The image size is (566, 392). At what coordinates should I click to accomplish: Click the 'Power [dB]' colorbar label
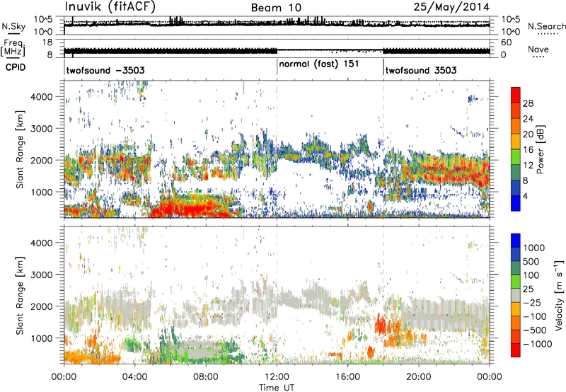(x=540, y=149)
